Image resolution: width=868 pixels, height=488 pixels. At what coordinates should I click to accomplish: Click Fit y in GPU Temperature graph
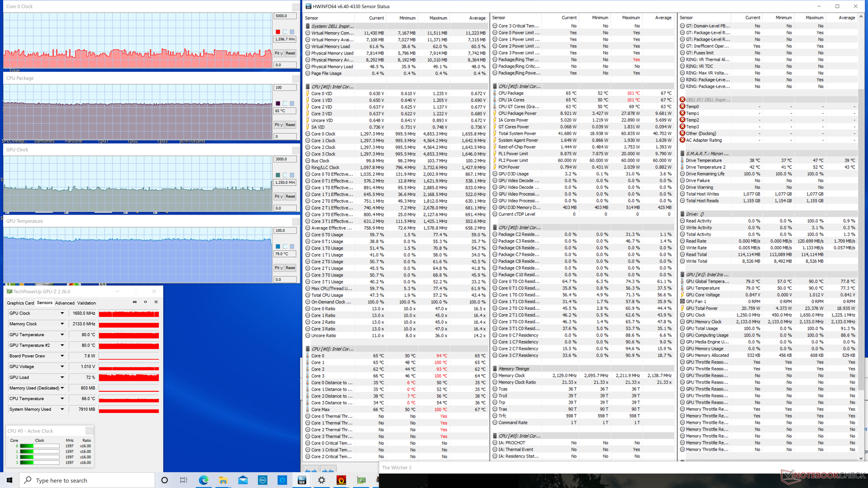point(279,268)
